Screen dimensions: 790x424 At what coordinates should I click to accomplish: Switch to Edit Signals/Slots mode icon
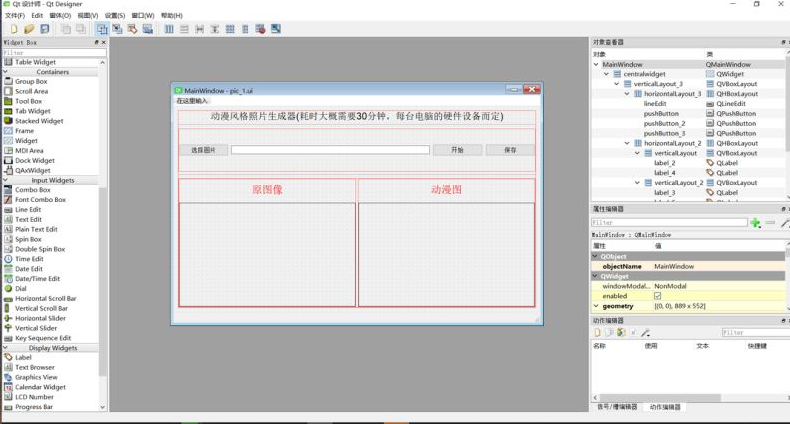117,29
